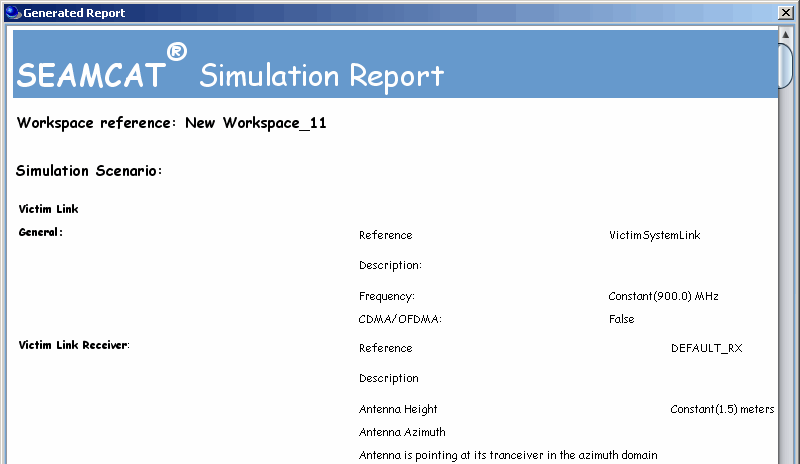Click the 'Generated Report' title bar text
The height and width of the screenshot is (464, 800).
pyautogui.click(x=74, y=13)
